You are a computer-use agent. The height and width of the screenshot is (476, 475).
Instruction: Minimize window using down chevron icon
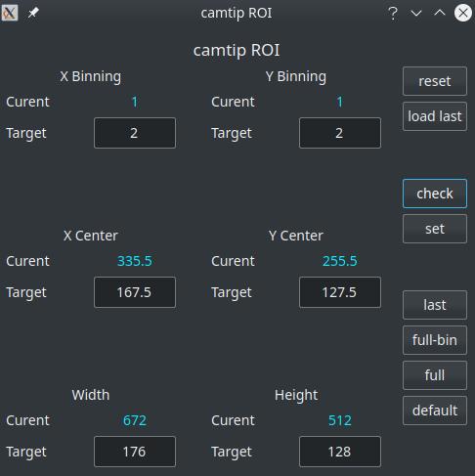click(416, 13)
